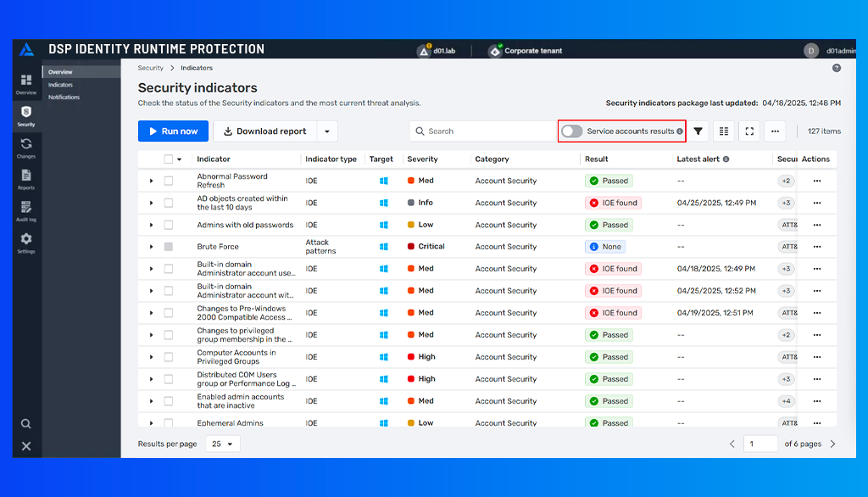The image size is (868, 497).
Task: Click the filter funnel icon
Action: tap(698, 131)
